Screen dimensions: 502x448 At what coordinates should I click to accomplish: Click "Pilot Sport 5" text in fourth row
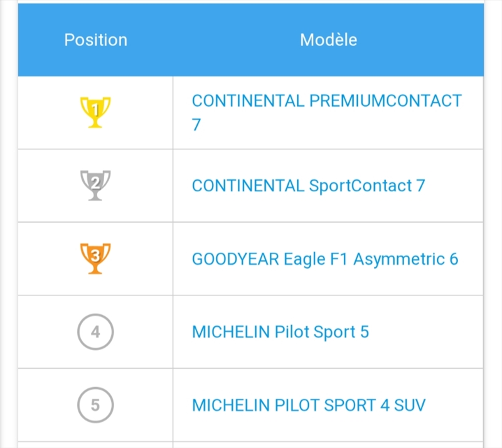322,332
